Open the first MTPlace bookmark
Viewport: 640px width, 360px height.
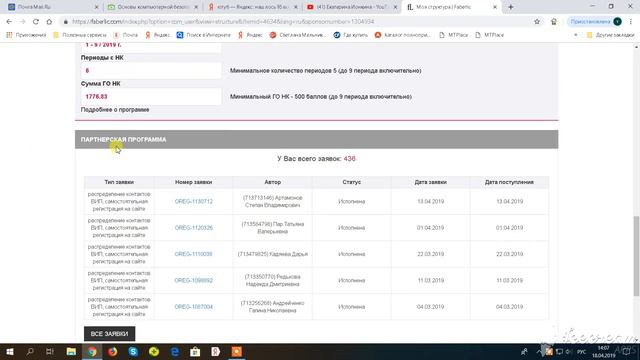[453, 35]
